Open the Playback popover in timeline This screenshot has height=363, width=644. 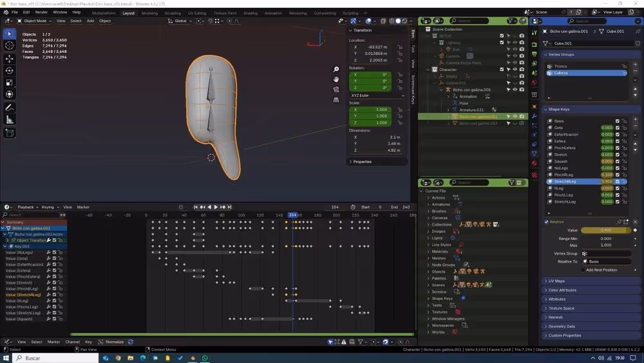[x=28, y=207]
